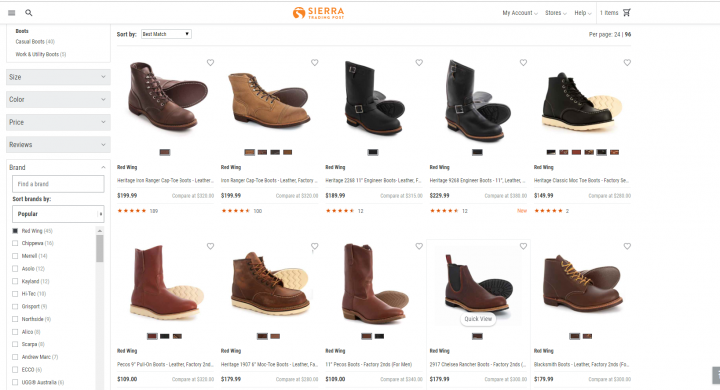Open the Sort by Best Match dropdown

(x=166, y=34)
